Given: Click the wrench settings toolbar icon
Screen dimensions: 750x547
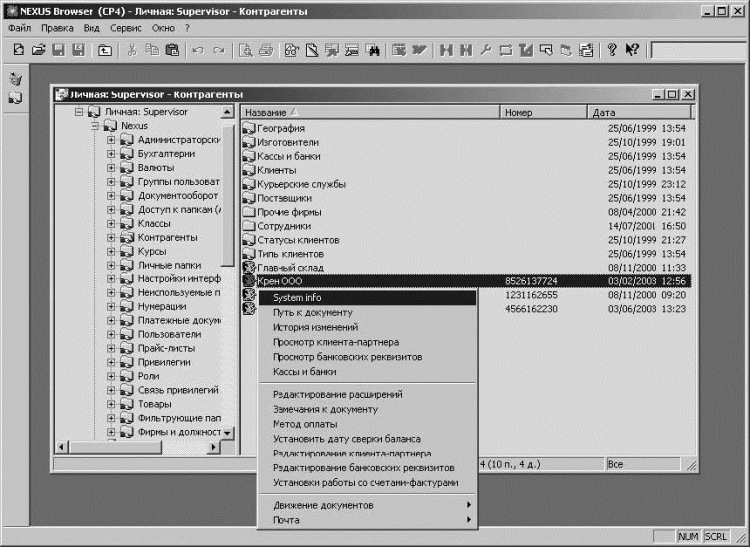Looking at the screenshot, I should tap(485, 49).
